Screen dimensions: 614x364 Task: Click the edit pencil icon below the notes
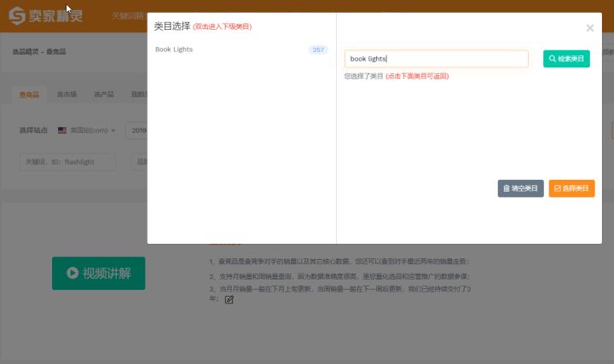(x=229, y=300)
